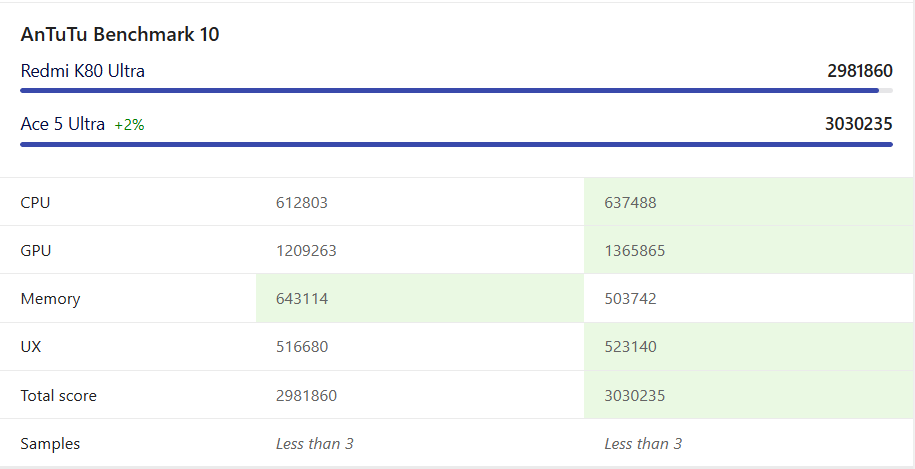Click the CPU value 612803

302,203
